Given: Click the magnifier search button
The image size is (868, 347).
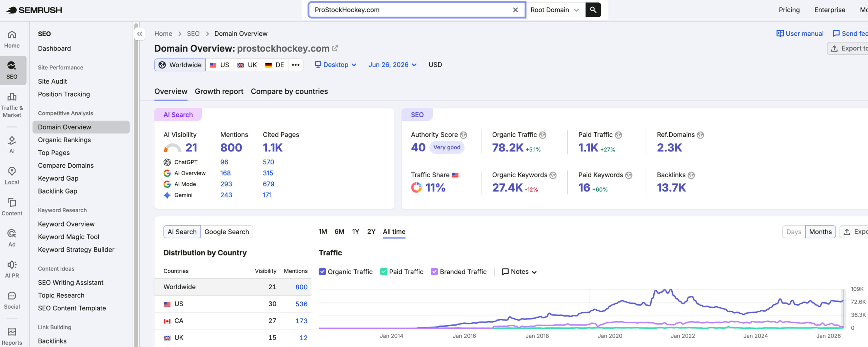Looking at the screenshot, I should 593,10.
